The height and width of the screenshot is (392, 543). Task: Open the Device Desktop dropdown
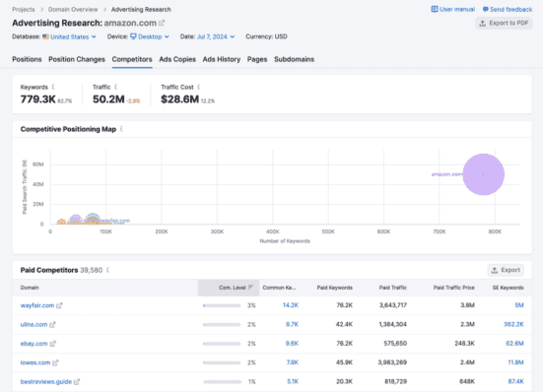150,36
